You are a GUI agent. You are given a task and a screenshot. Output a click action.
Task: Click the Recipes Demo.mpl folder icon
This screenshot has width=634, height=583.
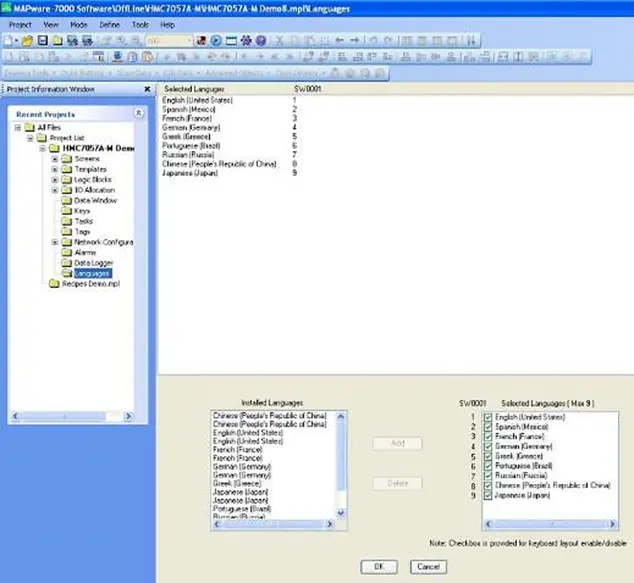coord(54,284)
